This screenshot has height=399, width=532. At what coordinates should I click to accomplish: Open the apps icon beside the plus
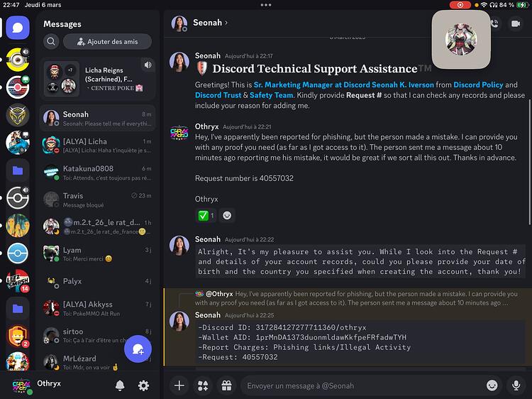[x=203, y=386]
